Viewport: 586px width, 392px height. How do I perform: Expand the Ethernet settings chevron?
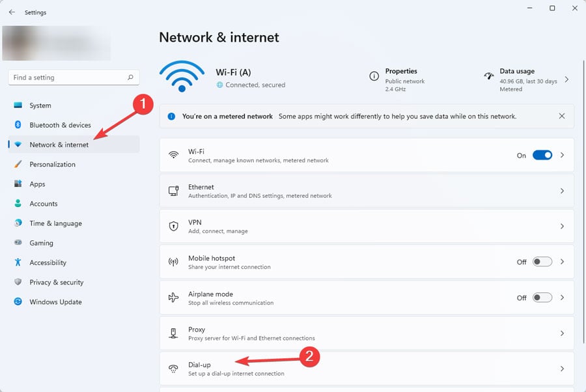pos(562,191)
